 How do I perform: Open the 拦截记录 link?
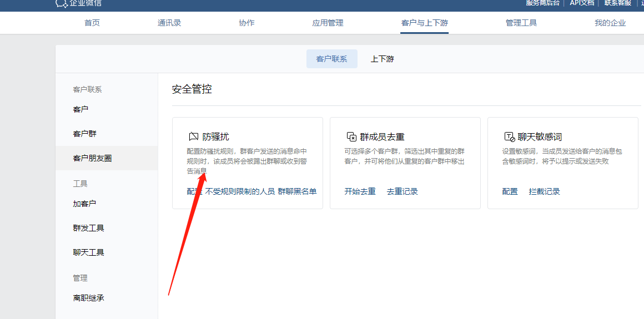point(545,191)
